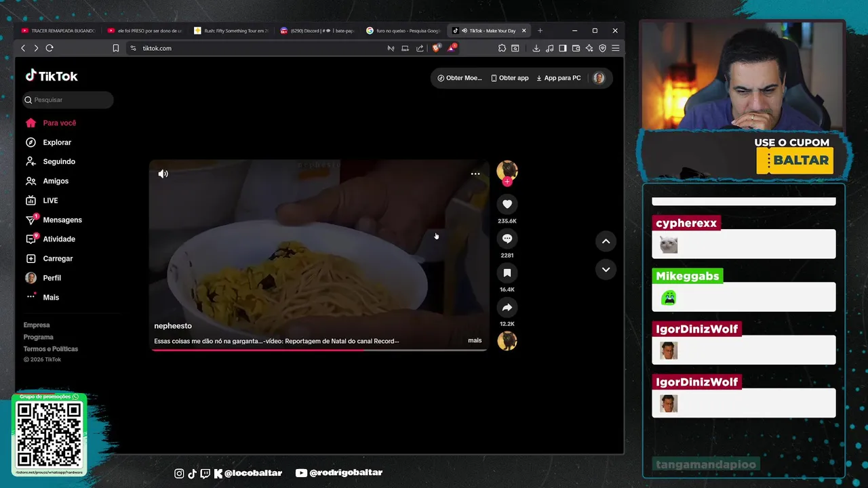Click the Pesquisar search field
The width and height of the screenshot is (868, 488).
[x=68, y=100]
